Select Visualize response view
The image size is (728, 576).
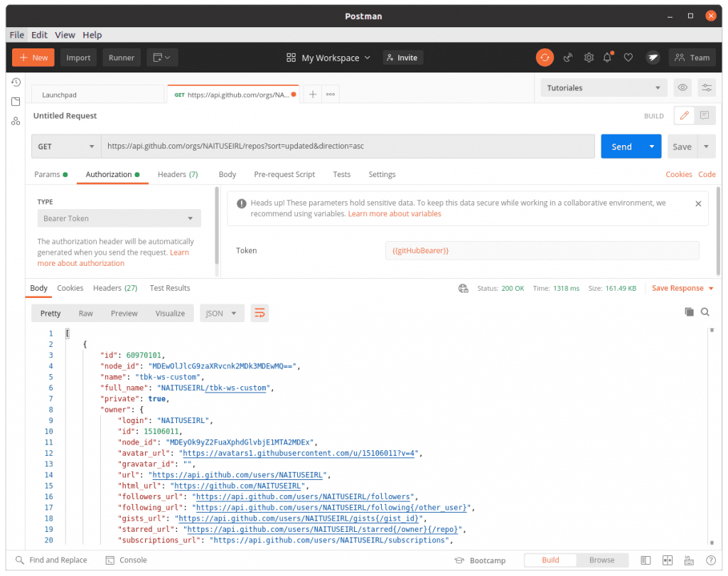[170, 313]
